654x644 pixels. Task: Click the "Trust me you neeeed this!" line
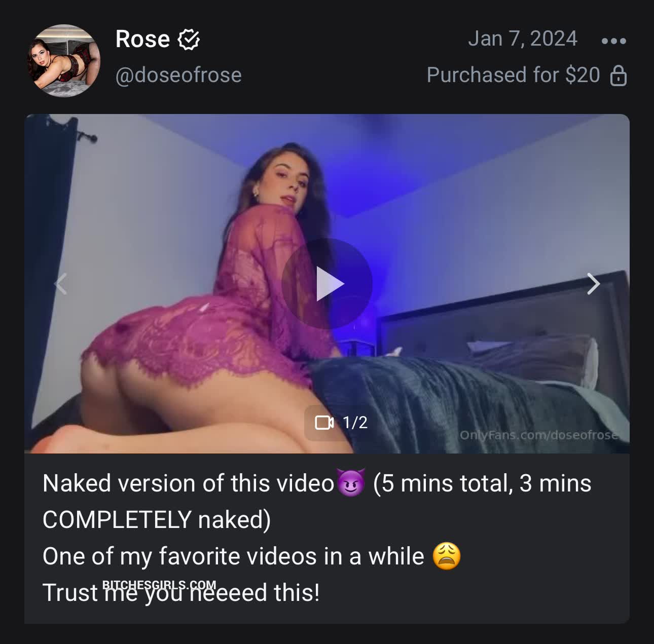point(181,593)
